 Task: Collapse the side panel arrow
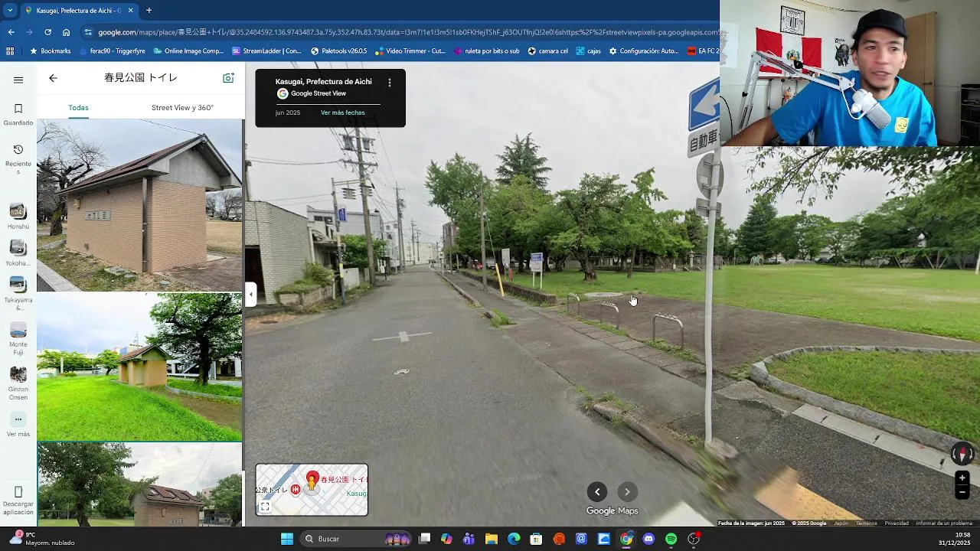tap(250, 294)
